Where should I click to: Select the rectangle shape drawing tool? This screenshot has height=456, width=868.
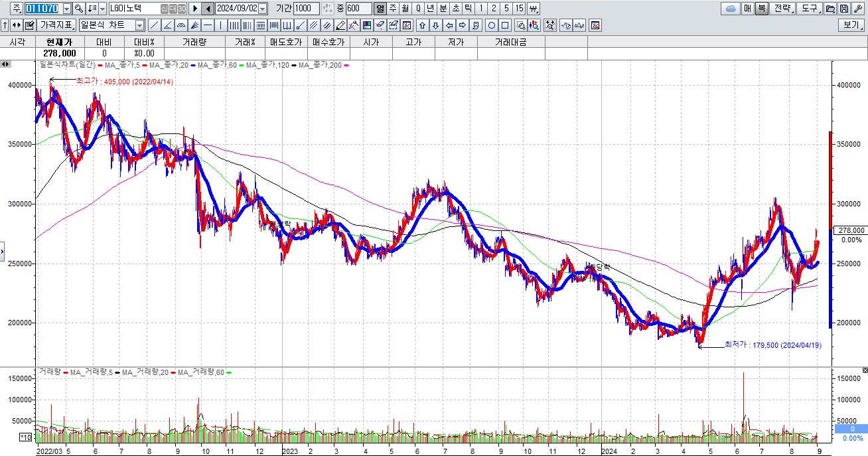pyautogui.click(x=505, y=25)
